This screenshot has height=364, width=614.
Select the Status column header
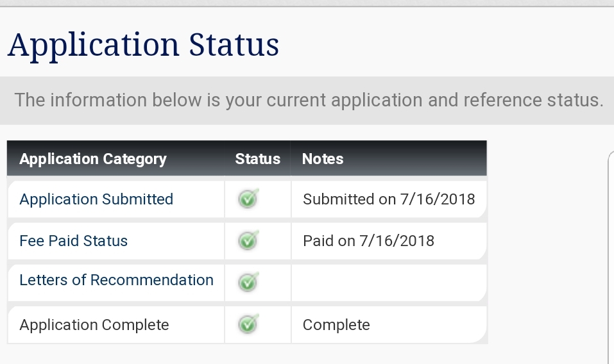(258, 159)
